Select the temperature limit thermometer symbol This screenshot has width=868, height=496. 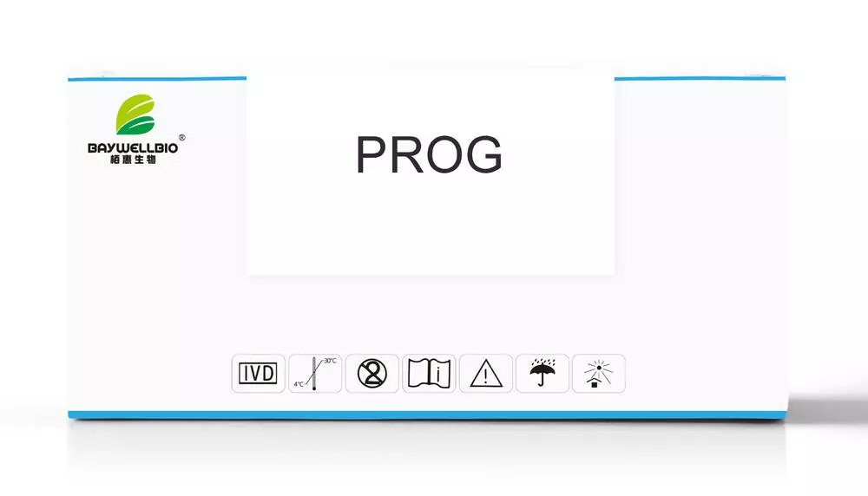[x=315, y=373]
